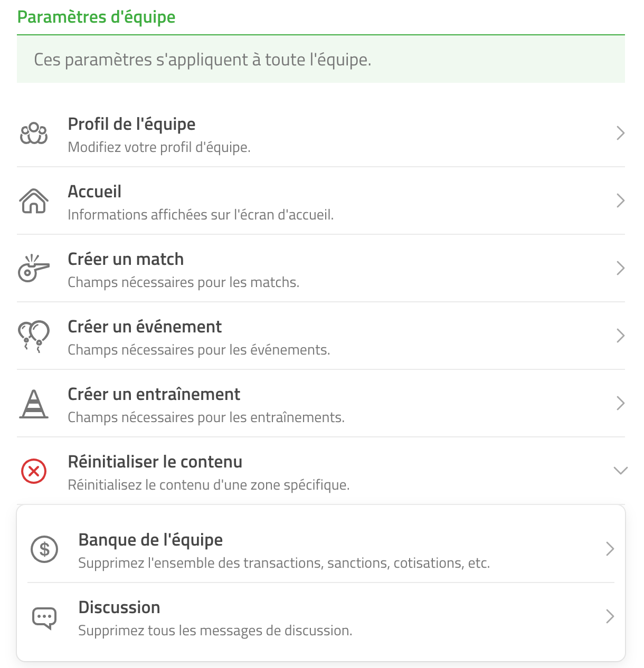Image resolution: width=644 pixels, height=668 pixels.
Task: Click the chevron beside Créer un entraînement
Action: pos(621,403)
